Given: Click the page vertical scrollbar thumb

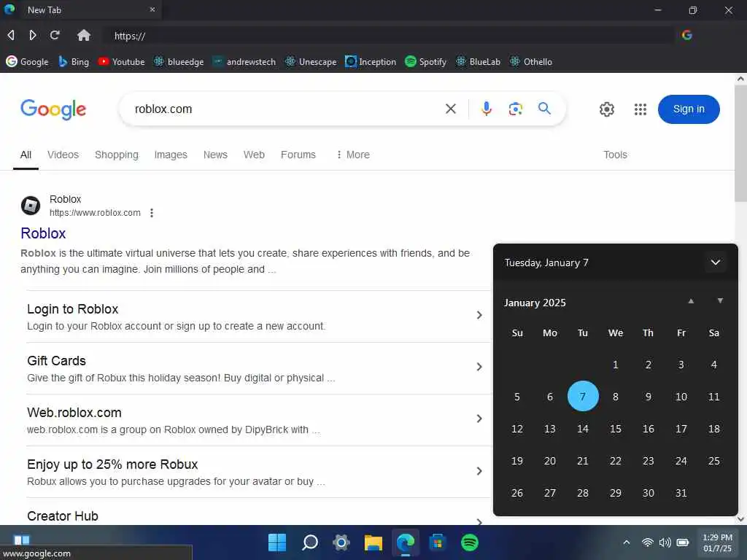Looking at the screenshot, I should tap(740, 144).
